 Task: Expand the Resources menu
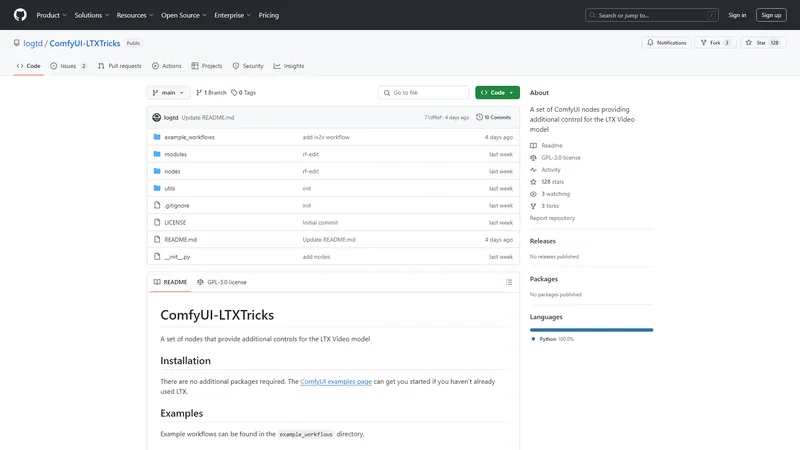[135, 15]
